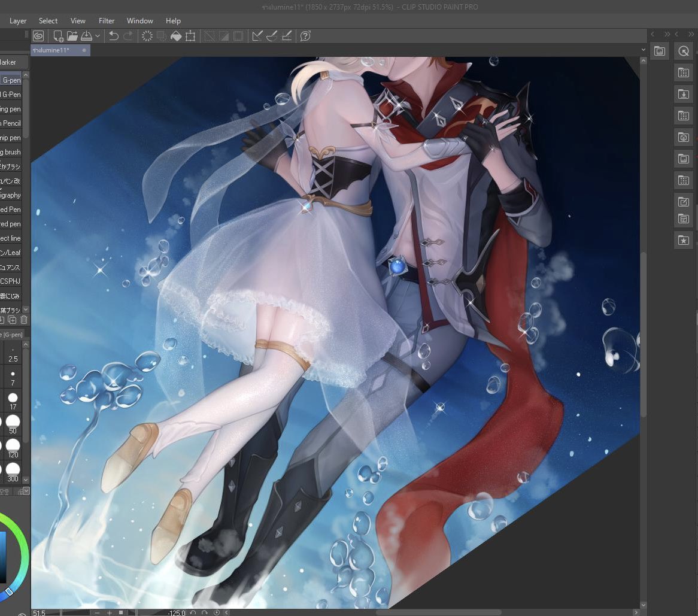Image resolution: width=698 pixels, height=616 pixels.
Task: Create a new canvas with New icon
Action: [x=58, y=36]
